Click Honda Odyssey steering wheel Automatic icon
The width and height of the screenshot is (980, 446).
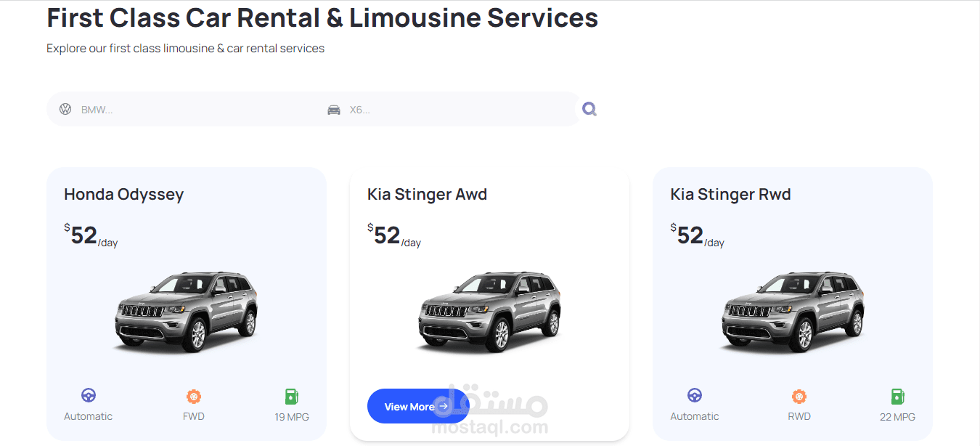click(x=89, y=395)
